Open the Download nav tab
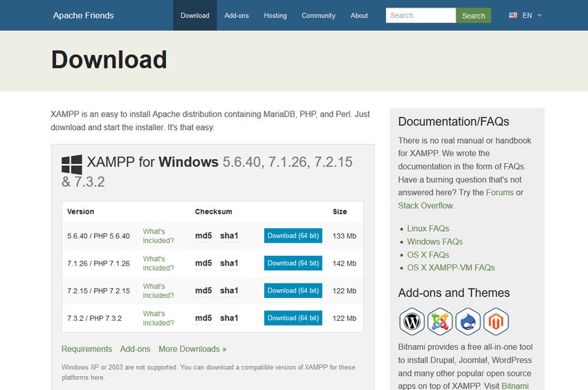This screenshot has width=588, height=390. pyautogui.click(x=195, y=15)
